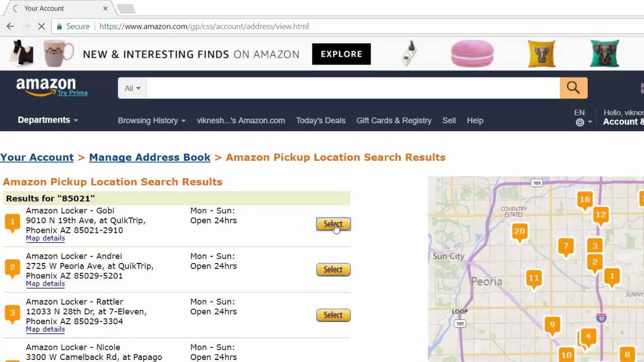Expand the Departments menu
The height and width of the screenshot is (362, 644).
pos(48,120)
